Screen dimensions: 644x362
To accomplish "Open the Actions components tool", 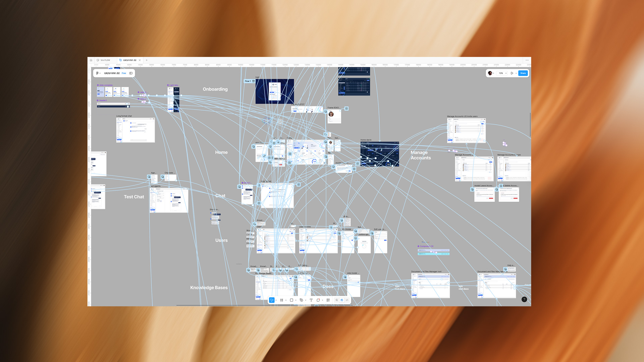I will coord(328,300).
